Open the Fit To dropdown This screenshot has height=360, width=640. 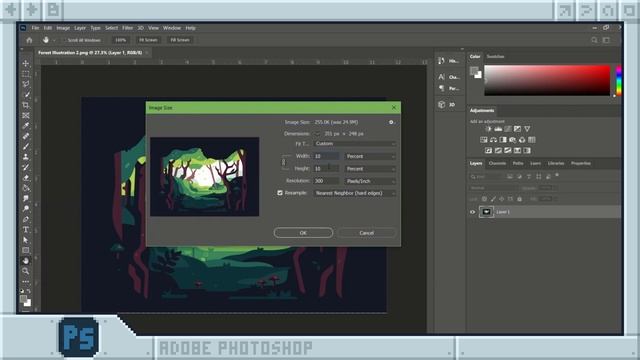click(355, 144)
